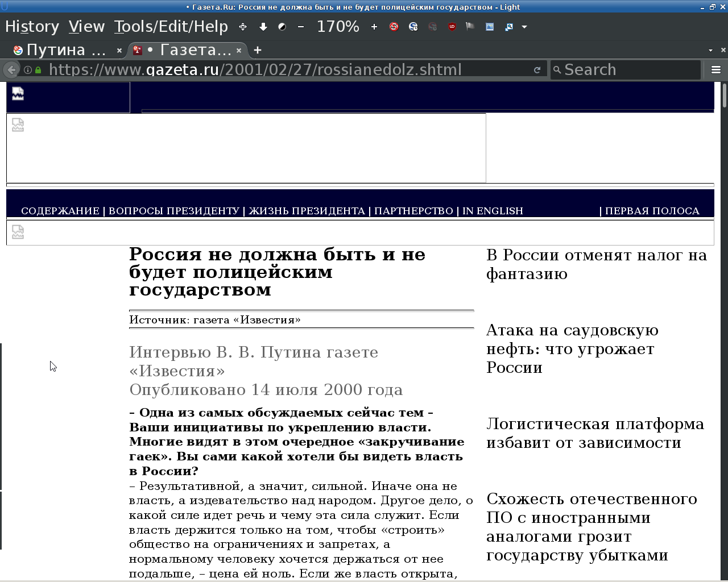Open the hamburger menu
The height and width of the screenshot is (582, 728).
pyautogui.click(x=716, y=70)
